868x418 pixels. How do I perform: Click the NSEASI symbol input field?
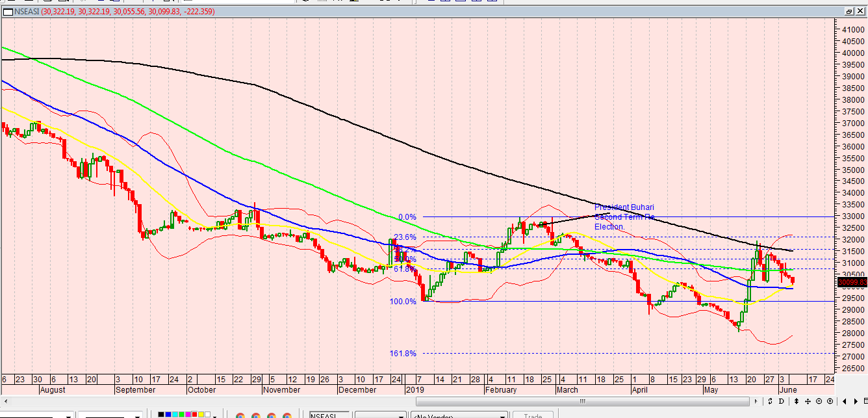(329, 415)
